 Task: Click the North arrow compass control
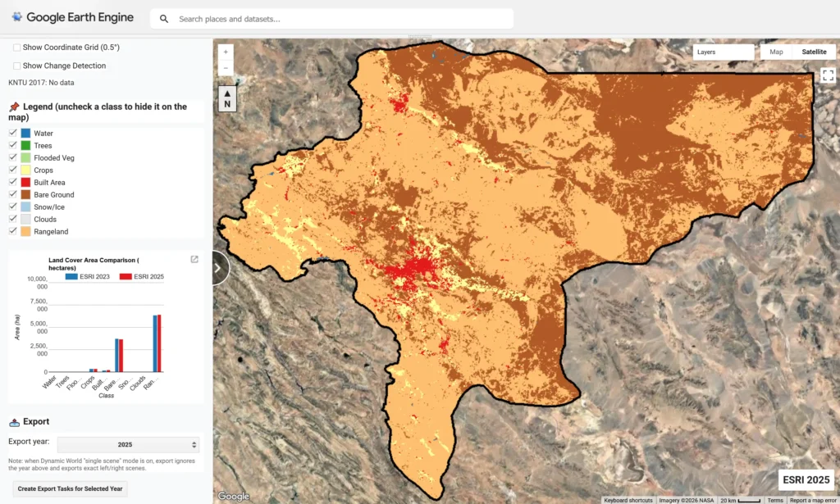[227, 99]
